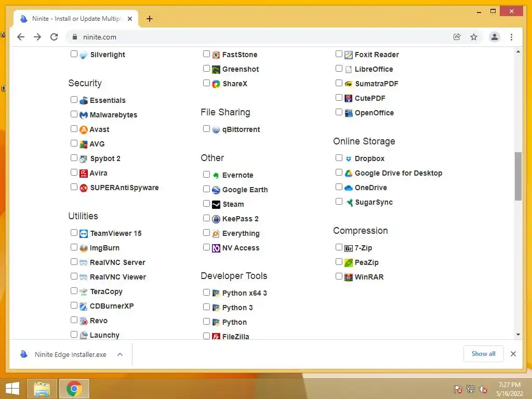This screenshot has width=532, height=399.
Task: Click the SumatraPDF icon
Action: coord(349,84)
